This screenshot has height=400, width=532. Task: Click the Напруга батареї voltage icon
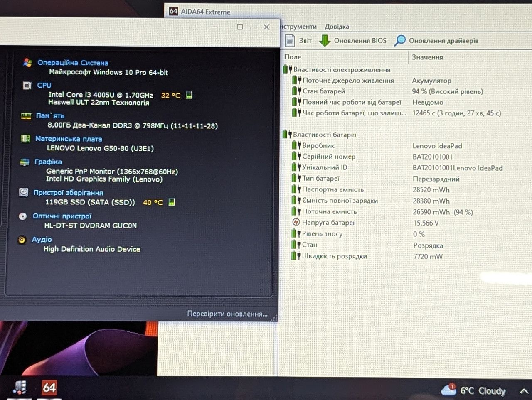(296, 223)
